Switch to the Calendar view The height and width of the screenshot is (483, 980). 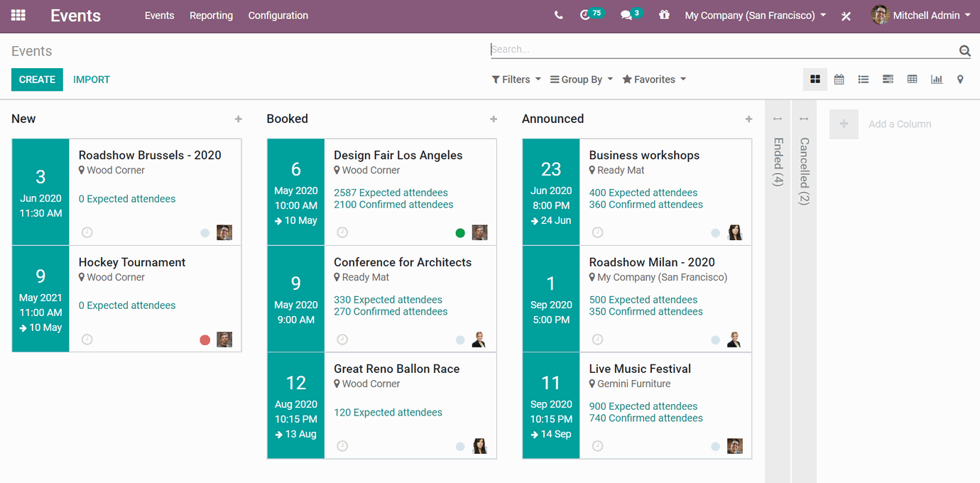(x=839, y=79)
